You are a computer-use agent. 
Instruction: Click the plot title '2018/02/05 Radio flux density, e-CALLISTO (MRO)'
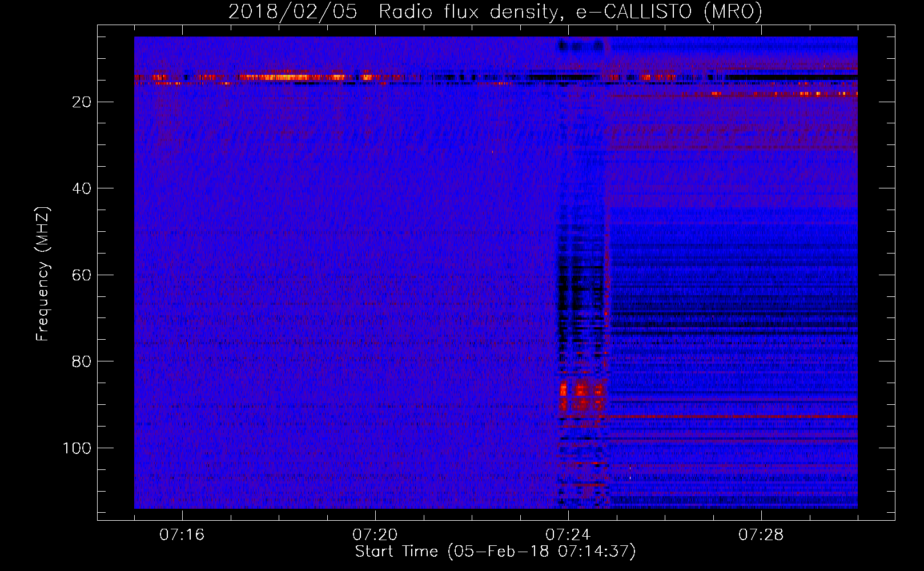coord(495,12)
